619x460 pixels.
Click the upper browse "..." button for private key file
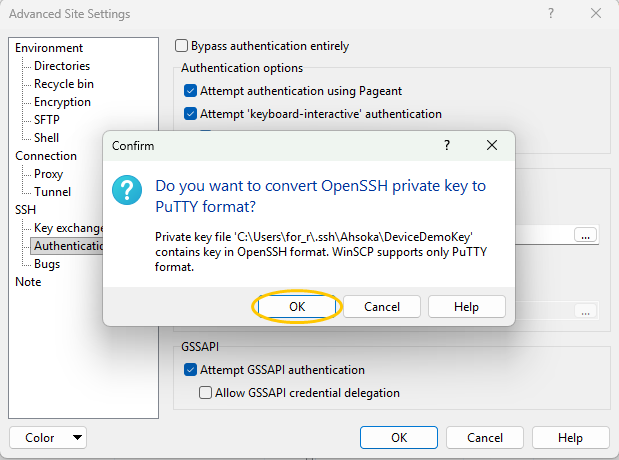[x=585, y=235]
